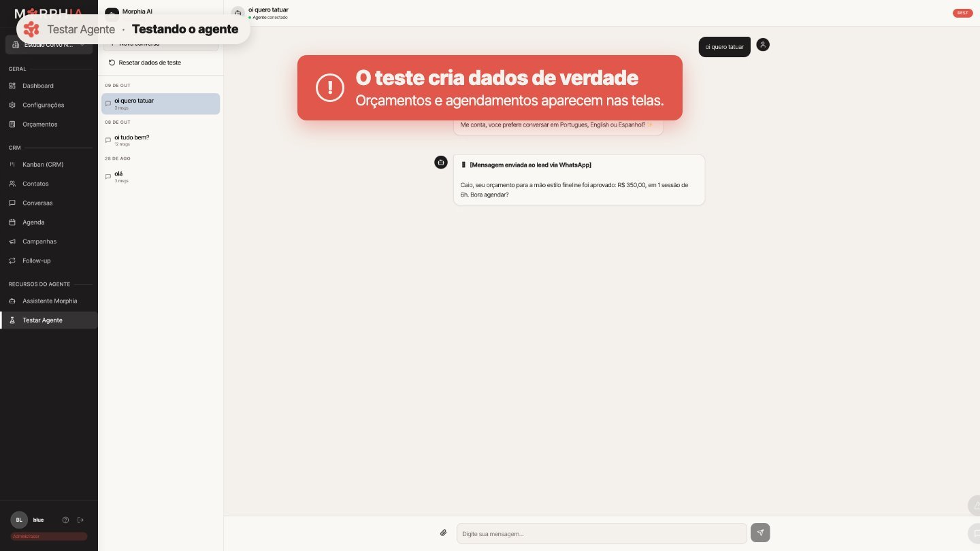Click the bot icon in chat header

click(x=238, y=13)
